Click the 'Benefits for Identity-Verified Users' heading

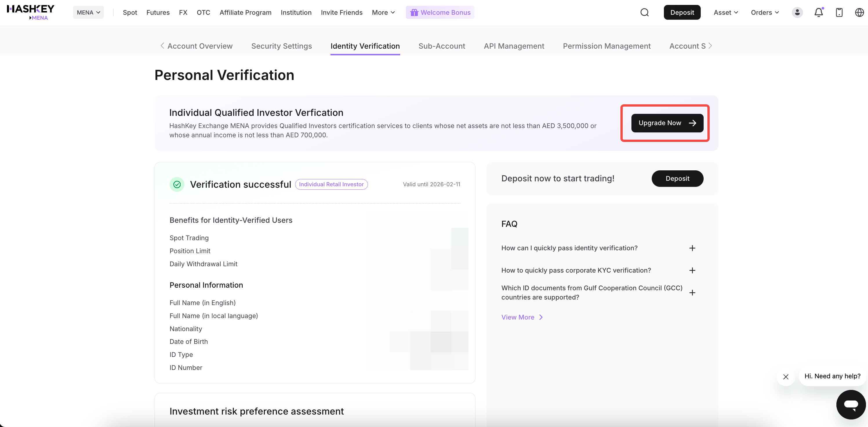tap(231, 220)
